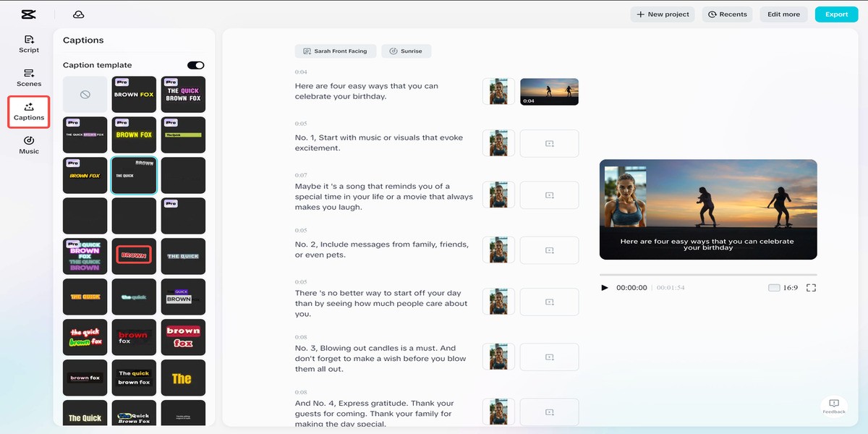Screen dimensions: 868x434
Task: Open the Scenes panel
Action: tap(29, 77)
